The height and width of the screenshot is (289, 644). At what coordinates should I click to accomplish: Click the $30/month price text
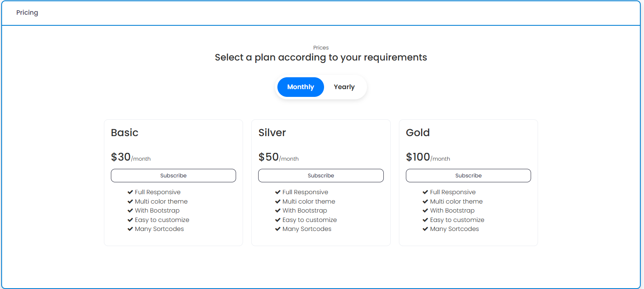(x=131, y=157)
